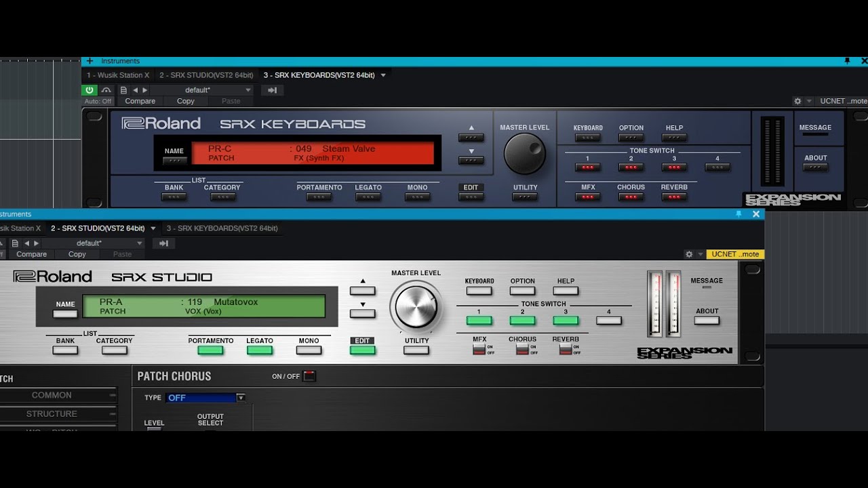Click NAME button on SRX Keyboards panel
Screen dimensions: 868x488
tap(174, 161)
